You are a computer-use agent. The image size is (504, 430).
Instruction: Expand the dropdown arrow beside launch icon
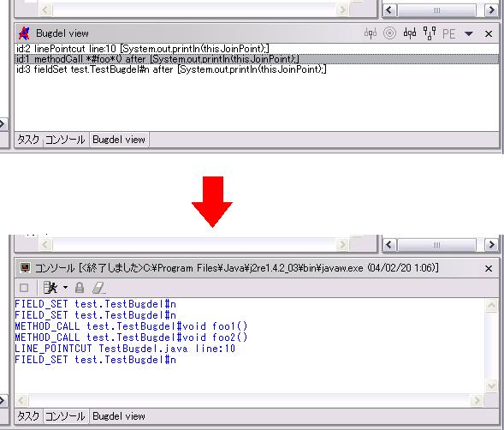(65, 288)
